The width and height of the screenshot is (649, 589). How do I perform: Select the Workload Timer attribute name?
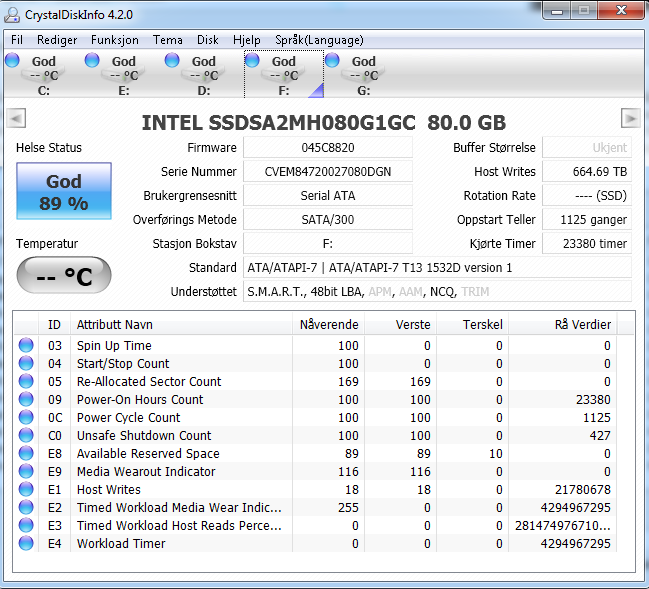121,544
